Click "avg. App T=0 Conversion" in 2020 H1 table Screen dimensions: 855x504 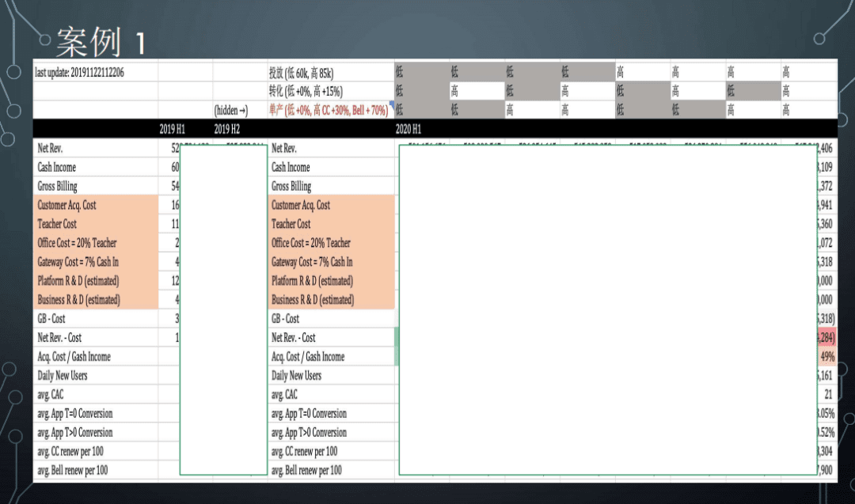[310, 414]
